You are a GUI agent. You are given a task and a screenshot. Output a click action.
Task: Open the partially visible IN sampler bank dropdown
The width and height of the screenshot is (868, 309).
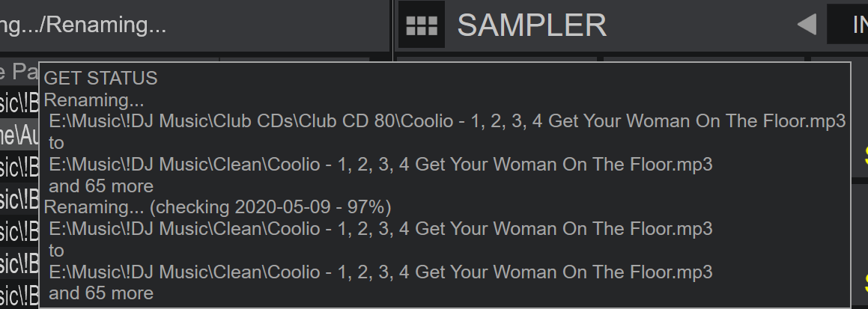[x=847, y=25]
